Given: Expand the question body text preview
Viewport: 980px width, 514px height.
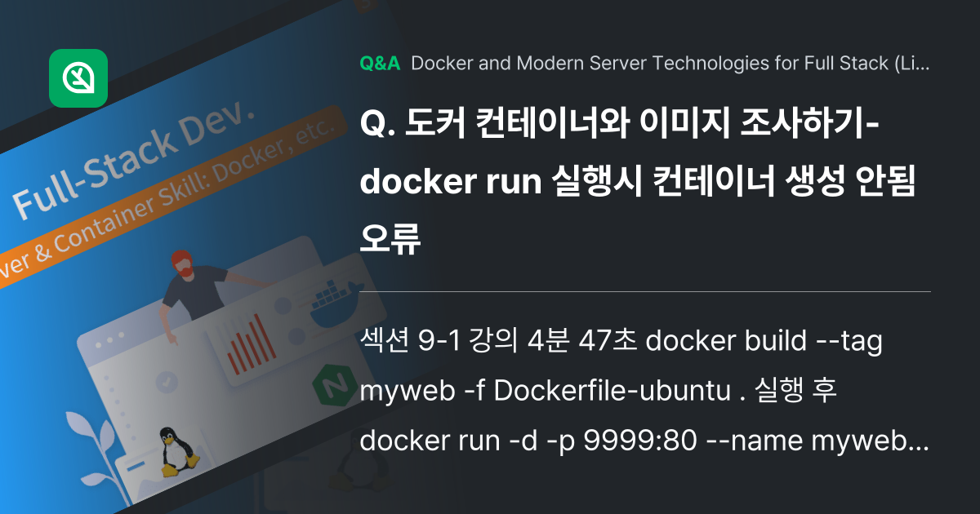Looking at the screenshot, I should [637, 390].
